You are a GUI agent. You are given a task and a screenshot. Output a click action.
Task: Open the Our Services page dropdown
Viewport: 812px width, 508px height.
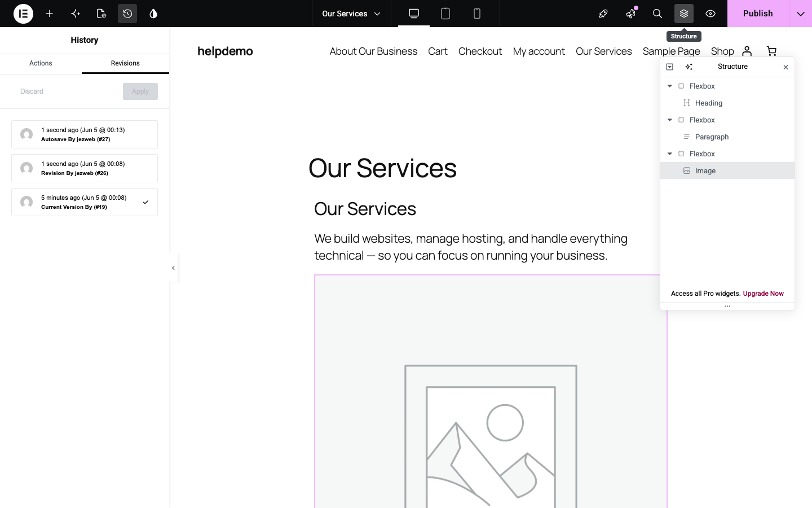pos(351,14)
